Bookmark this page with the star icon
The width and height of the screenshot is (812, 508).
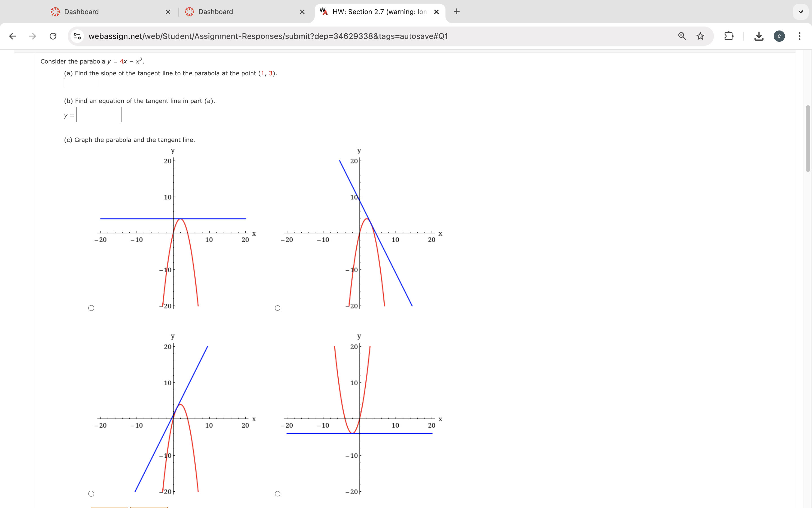(x=700, y=36)
